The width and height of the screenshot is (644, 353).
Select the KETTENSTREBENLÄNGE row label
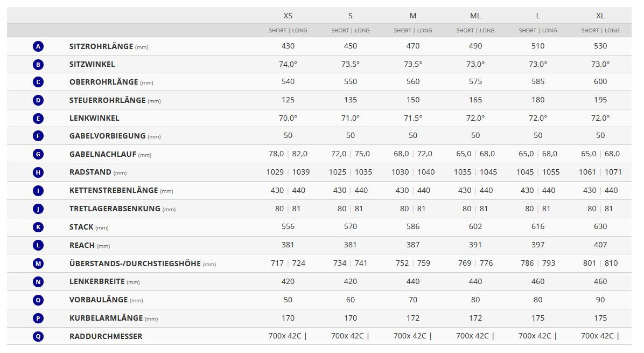pos(114,190)
